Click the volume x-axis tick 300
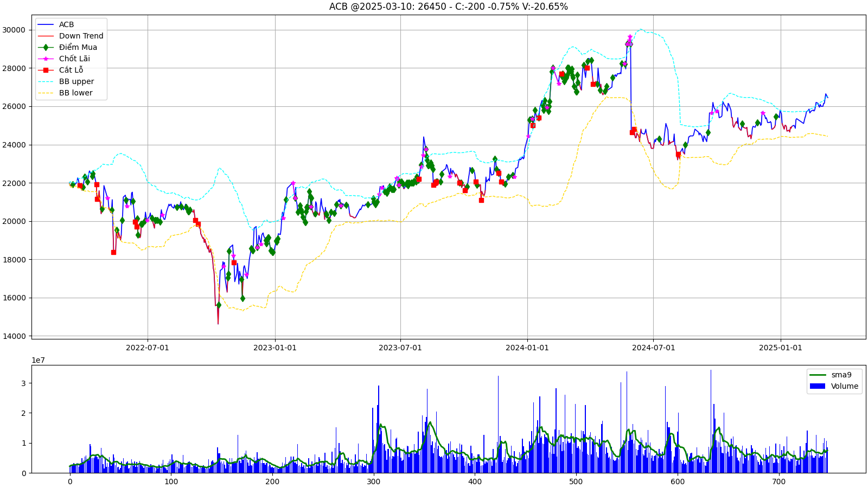This screenshot has height=488, width=868. click(x=373, y=481)
